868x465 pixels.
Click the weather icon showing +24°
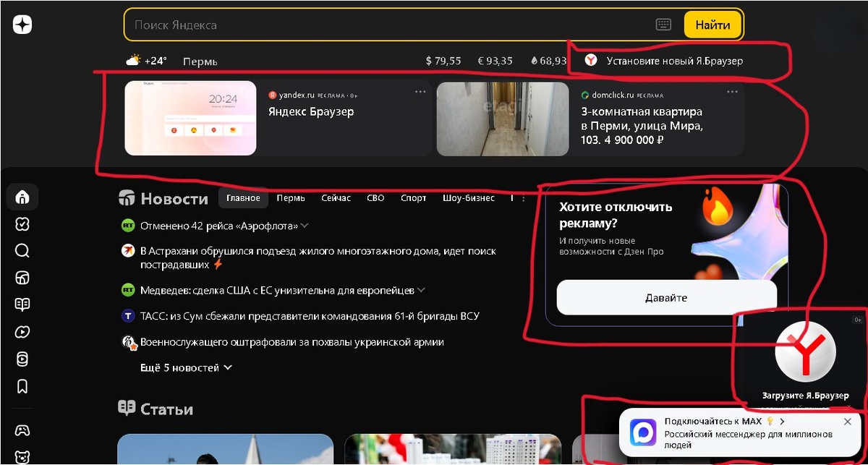(x=133, y=61)
